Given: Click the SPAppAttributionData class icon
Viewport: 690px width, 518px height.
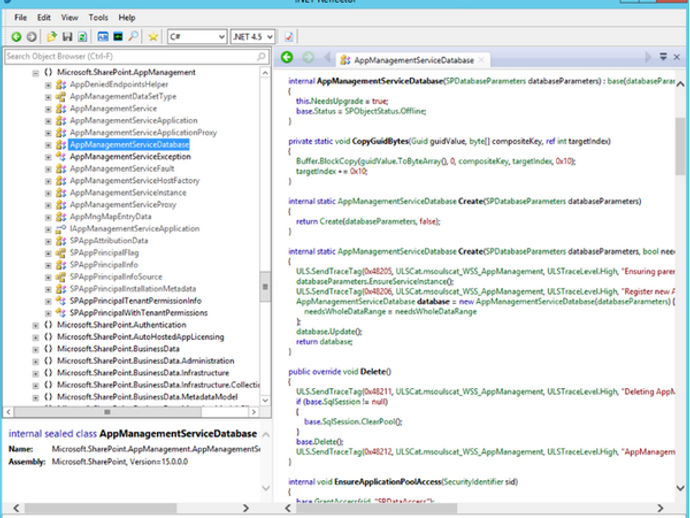Looking at the screenshot, I should [x=61, y=241].
